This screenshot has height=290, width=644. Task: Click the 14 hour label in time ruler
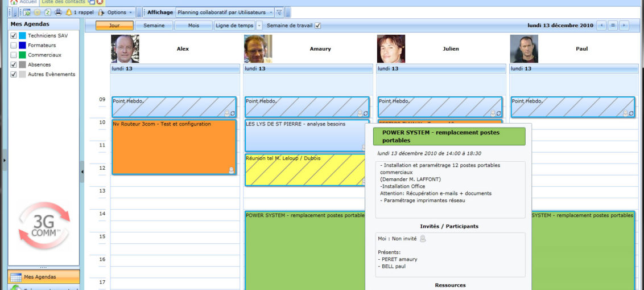[x=102, y=214]
